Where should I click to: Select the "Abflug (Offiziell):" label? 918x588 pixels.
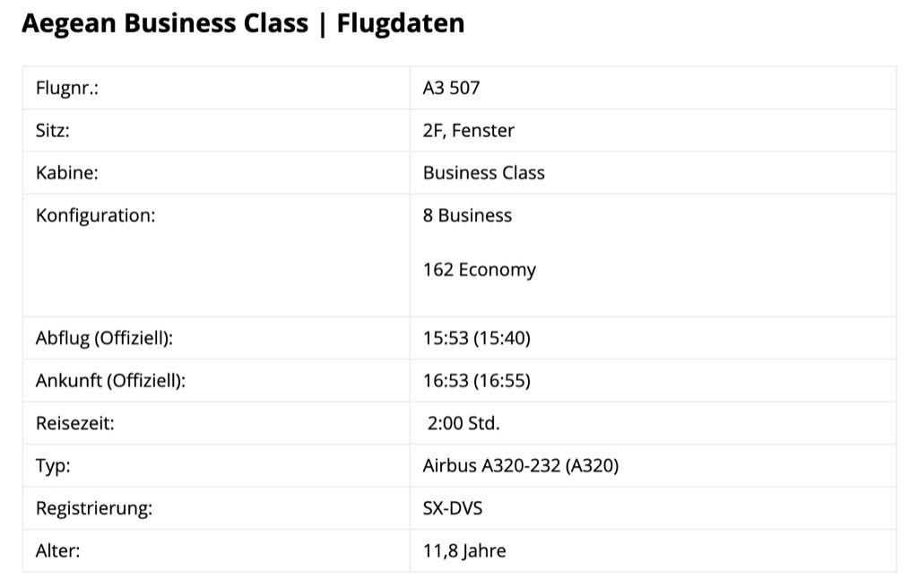click(x=104, y=338)
